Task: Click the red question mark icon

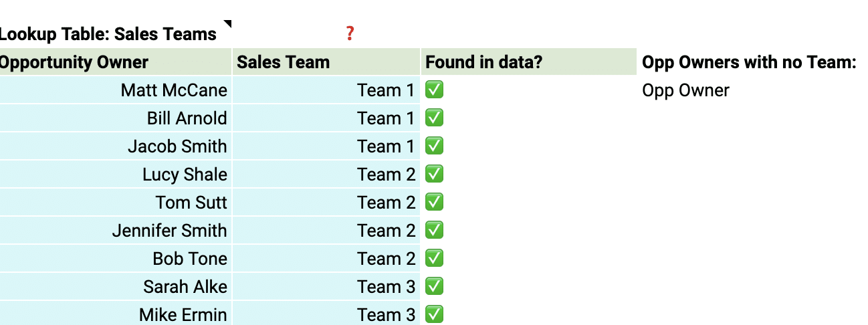Action: (350, 33)
